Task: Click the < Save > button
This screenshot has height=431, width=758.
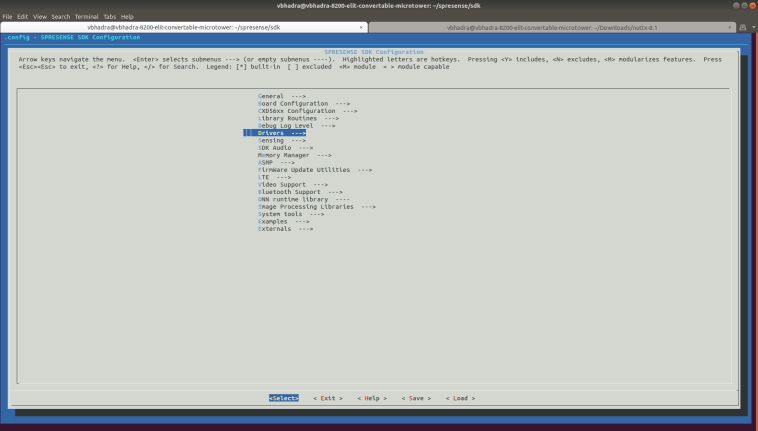Action: tap(416, 398)
